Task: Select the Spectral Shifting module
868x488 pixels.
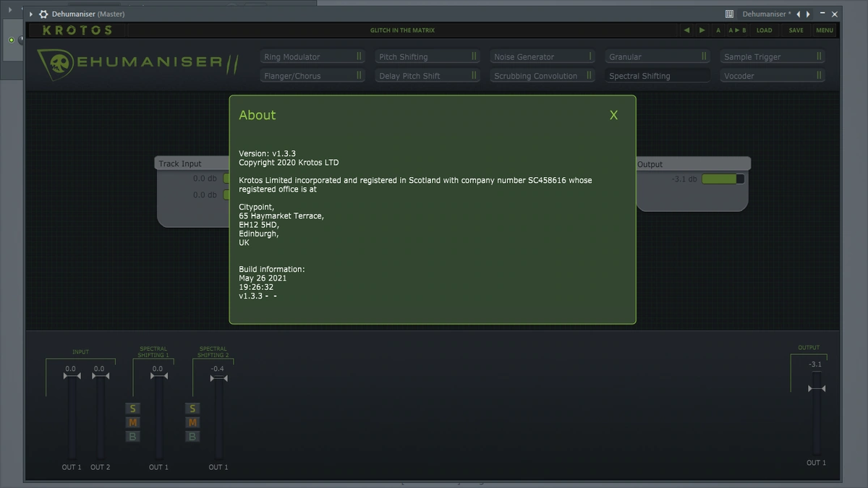Action: click(x=657, y=75)
